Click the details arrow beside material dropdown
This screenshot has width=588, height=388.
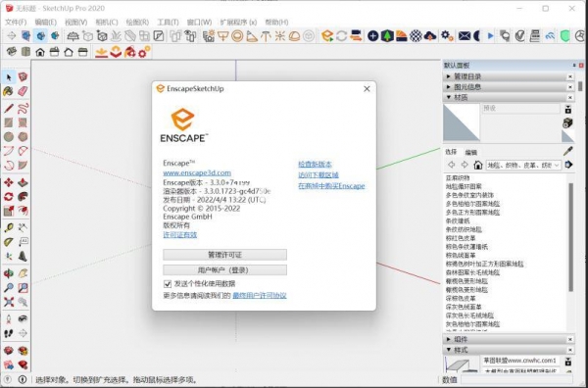click(x=568, y=165)
